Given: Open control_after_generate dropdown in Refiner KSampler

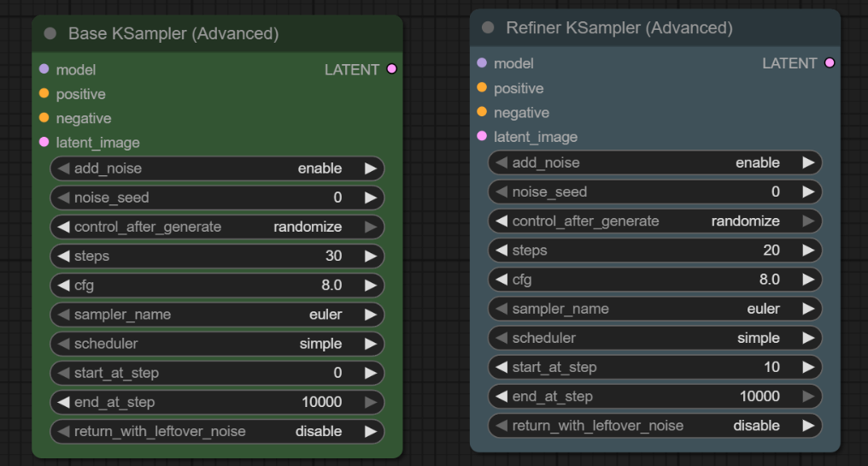Looking at the screenshot, I should (x=654, y=221).
